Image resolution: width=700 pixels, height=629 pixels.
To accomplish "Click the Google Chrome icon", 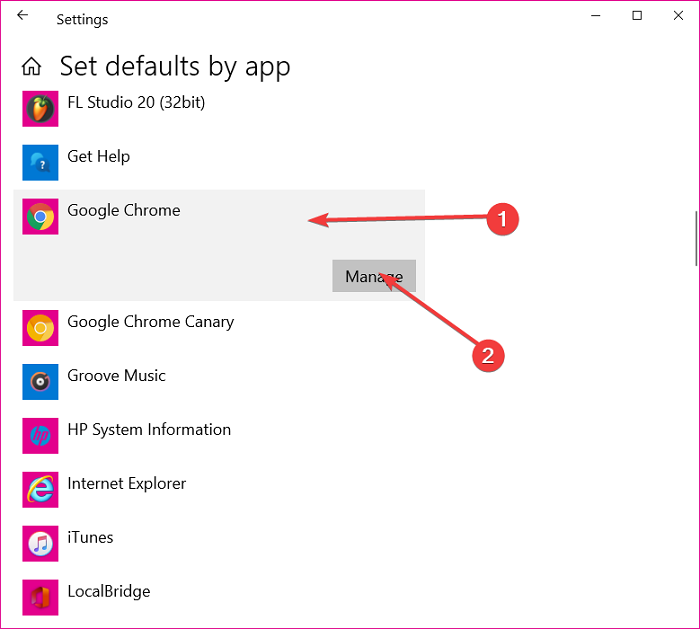I will (x=40, y=216).
